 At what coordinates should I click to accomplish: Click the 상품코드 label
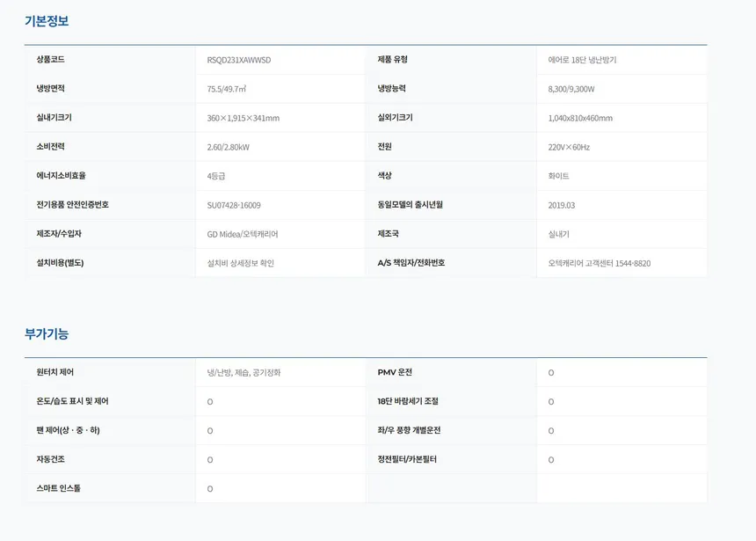click(51, 59)
